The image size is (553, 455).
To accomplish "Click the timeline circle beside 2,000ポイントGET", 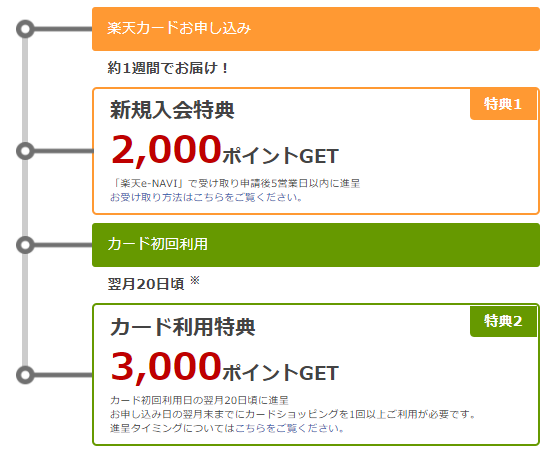I will click(x=25, y=151).
